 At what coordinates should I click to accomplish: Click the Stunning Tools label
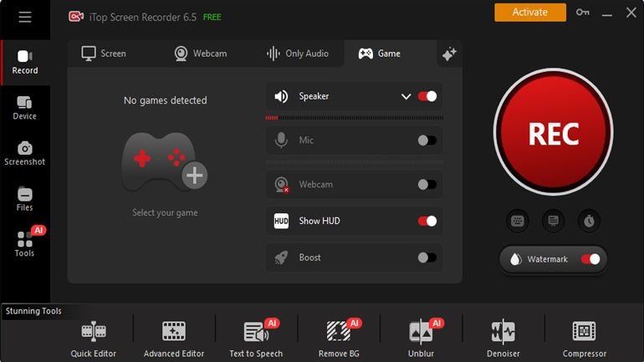pyautogui.click(x=33, y=311)
